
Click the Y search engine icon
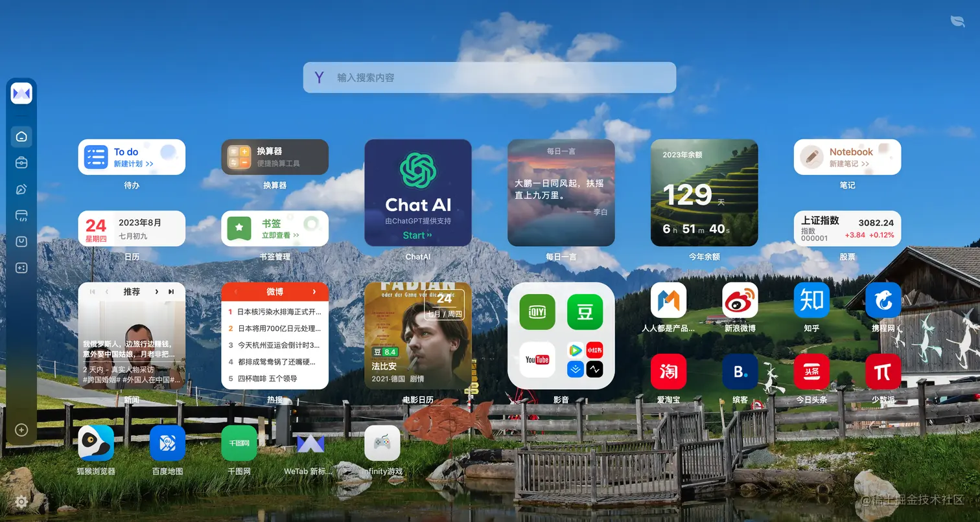pos(319,78)
